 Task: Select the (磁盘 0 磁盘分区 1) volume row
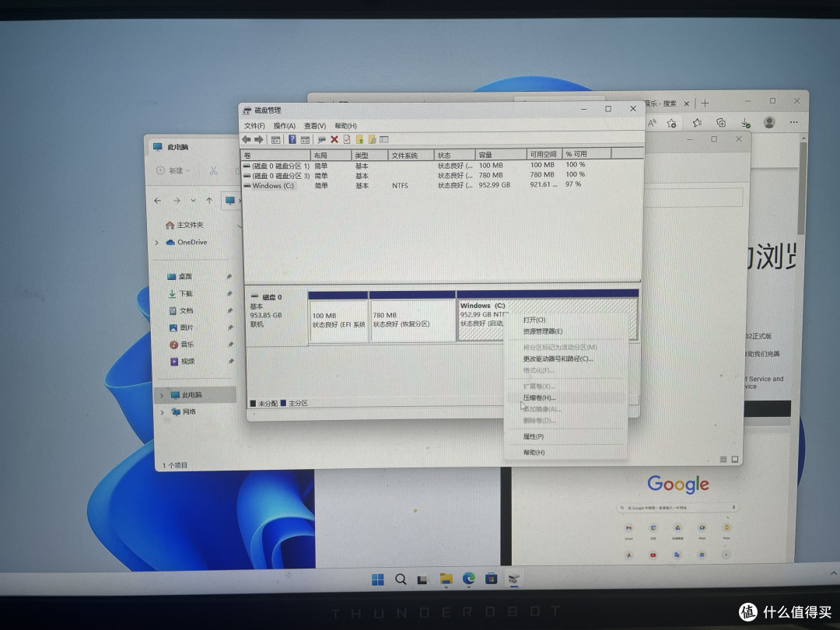442,166
